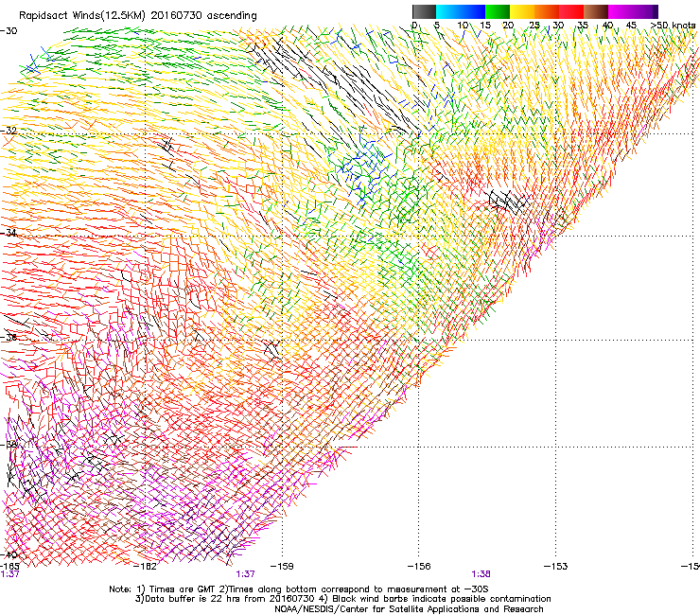The width and height of the screenshot is (700, 615).
Task: Select the "25" legend scale label
Action: [x=534, y=25]
